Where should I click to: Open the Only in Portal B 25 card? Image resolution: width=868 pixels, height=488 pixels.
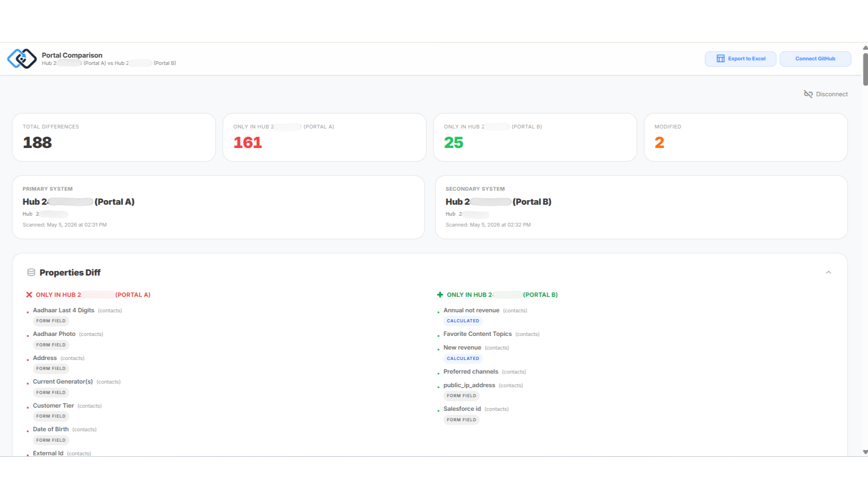(x=535, y=137)
